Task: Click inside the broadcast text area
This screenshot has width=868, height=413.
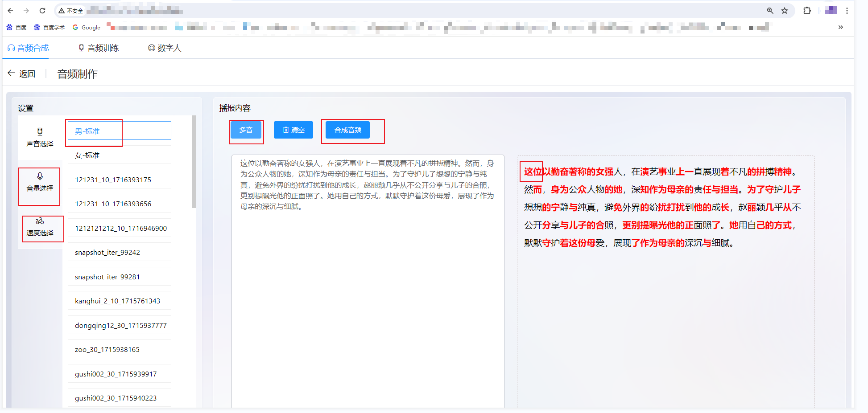Action: pos(368,281)
